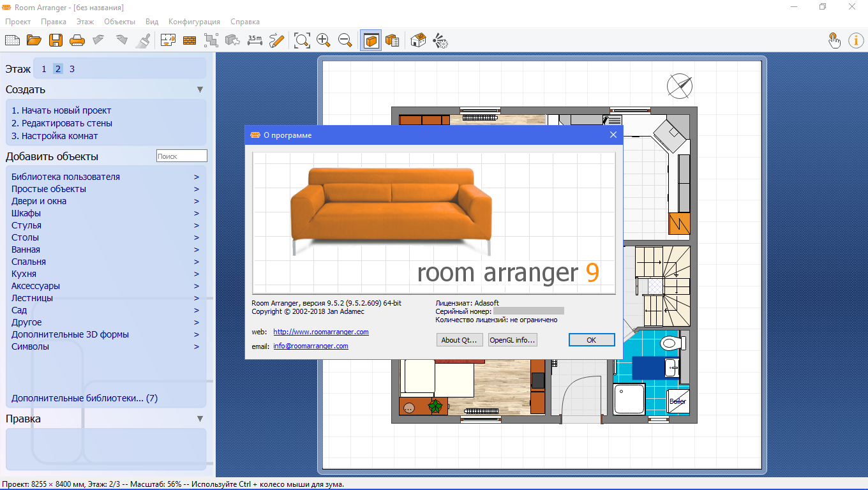Open the http://www.roomarranger.com link
Screen dimensions: 868x490
(321, 332)
